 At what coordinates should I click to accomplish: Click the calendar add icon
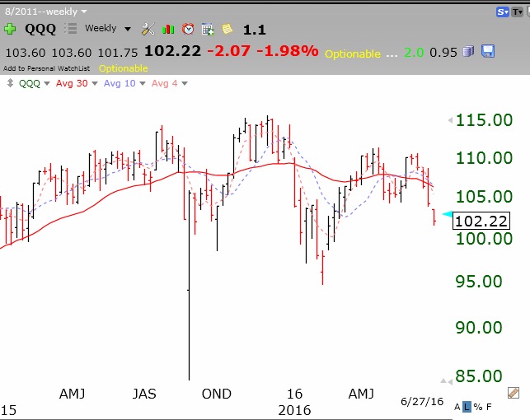point(208,30)
